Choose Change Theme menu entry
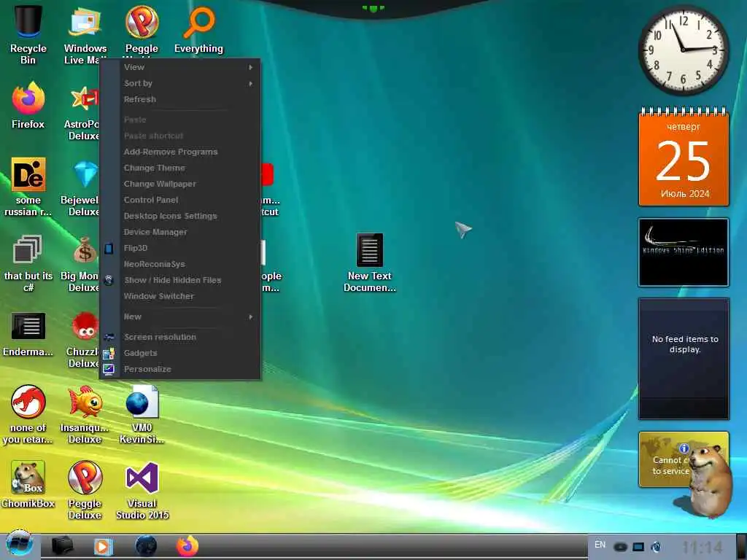This screenshot has width=747, height=560. (181, 168)
